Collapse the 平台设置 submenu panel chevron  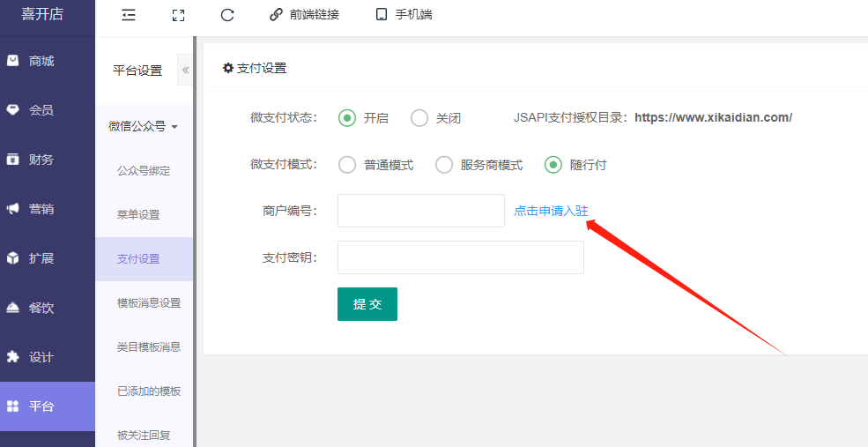tap(185, 70)
